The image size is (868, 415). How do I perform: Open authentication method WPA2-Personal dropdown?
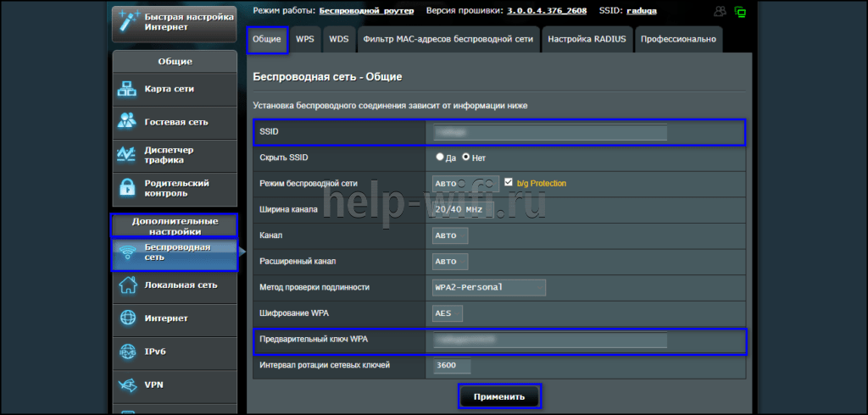tap(488, 287)
